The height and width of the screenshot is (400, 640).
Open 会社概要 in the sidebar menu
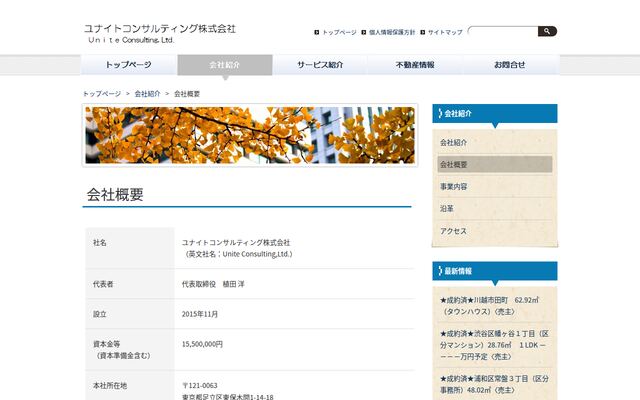[x=495, y=164]
